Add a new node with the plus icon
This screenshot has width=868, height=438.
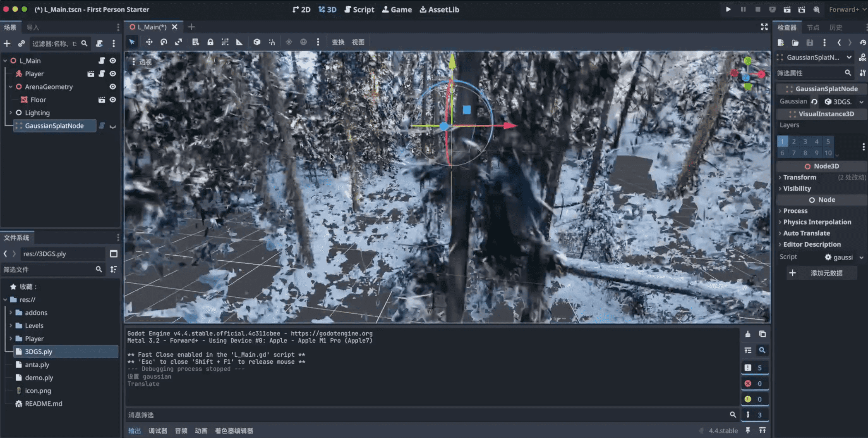(7, 43)
